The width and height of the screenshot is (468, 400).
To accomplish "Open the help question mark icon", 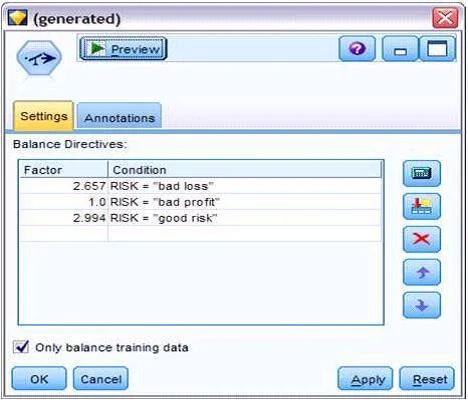I will 357,49.
